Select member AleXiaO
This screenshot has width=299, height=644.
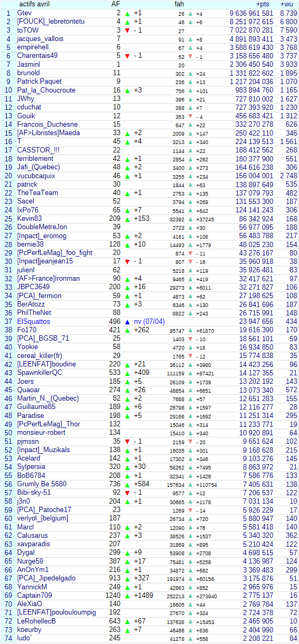pyautogui.click(x=29, y=604)
